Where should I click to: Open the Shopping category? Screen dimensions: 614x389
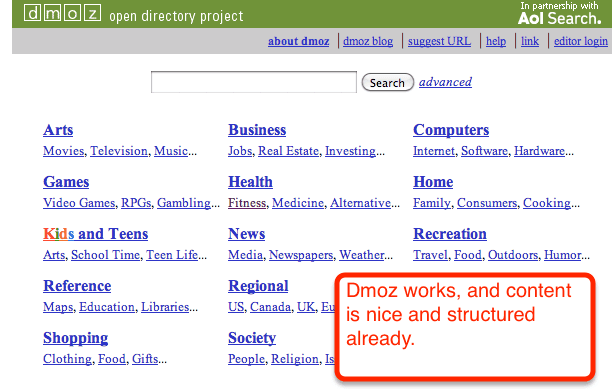[76, 338]
